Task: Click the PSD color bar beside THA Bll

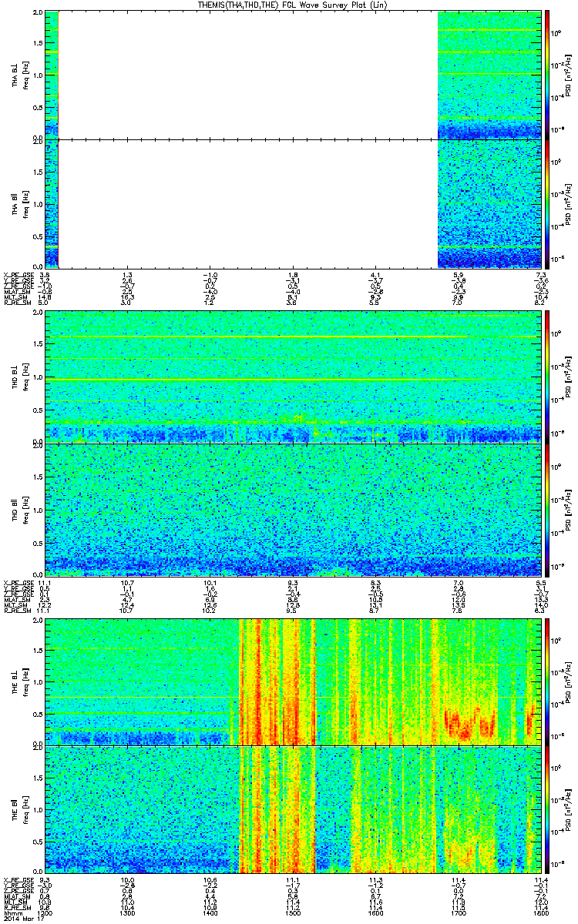Action: (549, 203)
